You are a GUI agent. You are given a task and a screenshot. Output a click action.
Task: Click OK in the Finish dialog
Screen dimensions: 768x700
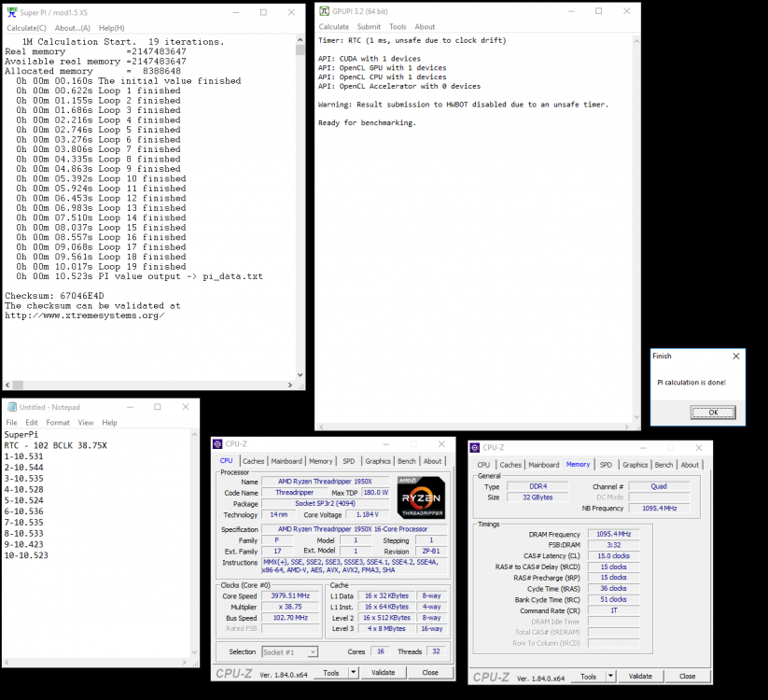713,413
